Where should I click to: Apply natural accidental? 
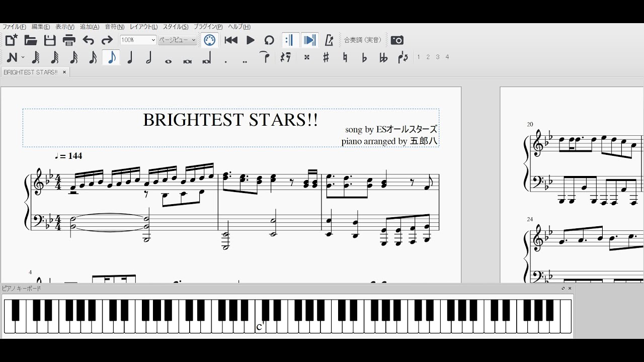pyautogui.click(x=345, y=57)
